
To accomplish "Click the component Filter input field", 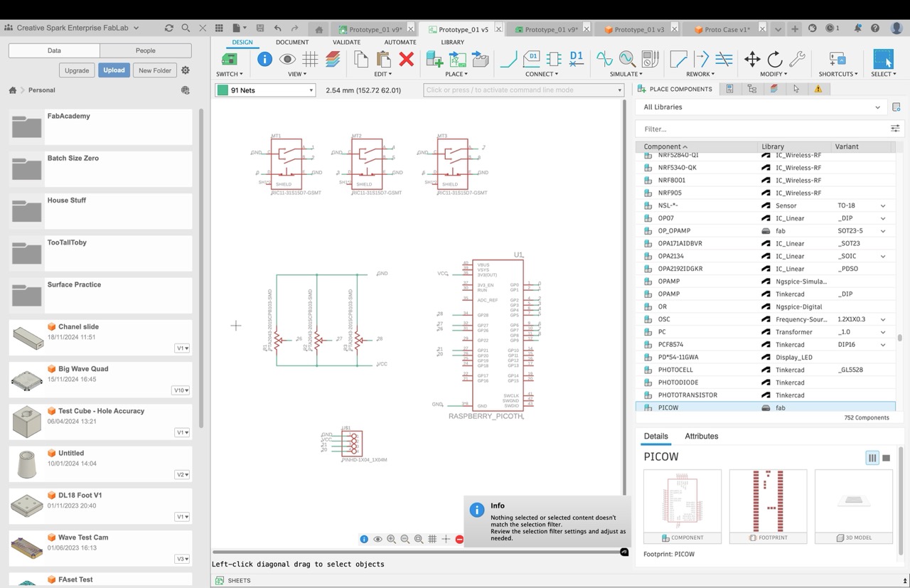I will click(x=764, y=129).
